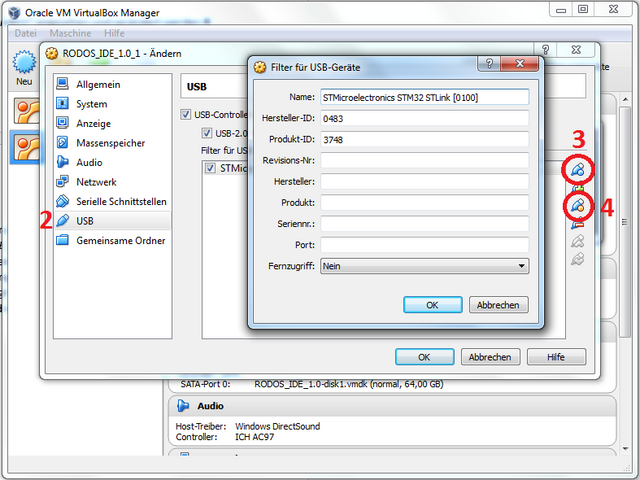The width and height of the screenshot is (640, 480).
Task: Click the Hilfe button in settings dialog
Action: coord(556,357)
